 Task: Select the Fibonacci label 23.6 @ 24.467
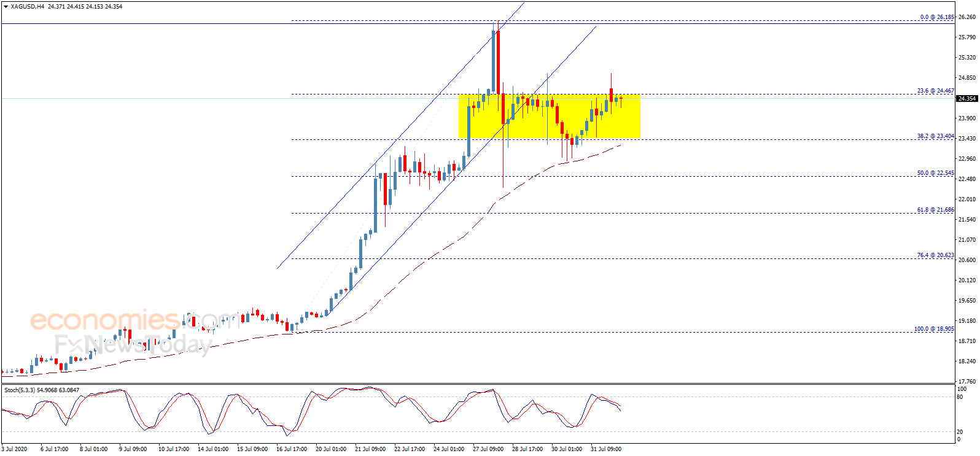coord(936,91)
